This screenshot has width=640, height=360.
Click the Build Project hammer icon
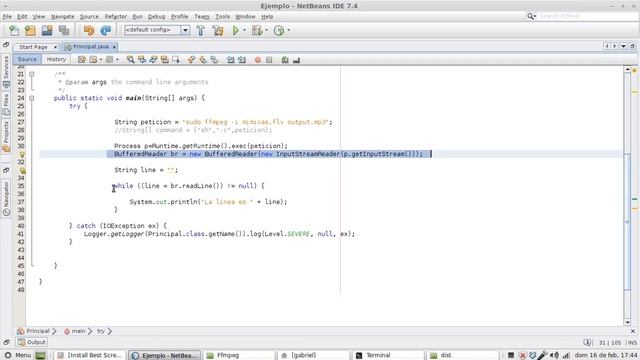pyautogui.click(x=200, y=30)
